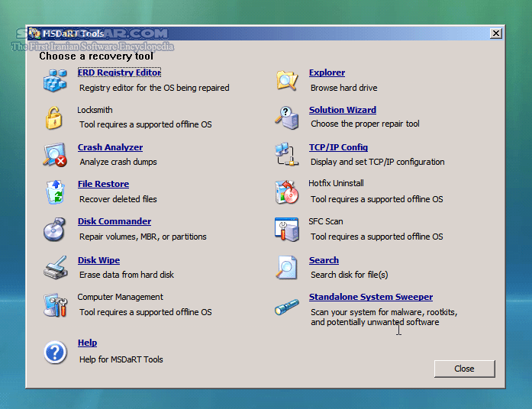Screen dimensions: 532x409
Task: Close the MSDaRT Tools window with X
Action: 496,34
